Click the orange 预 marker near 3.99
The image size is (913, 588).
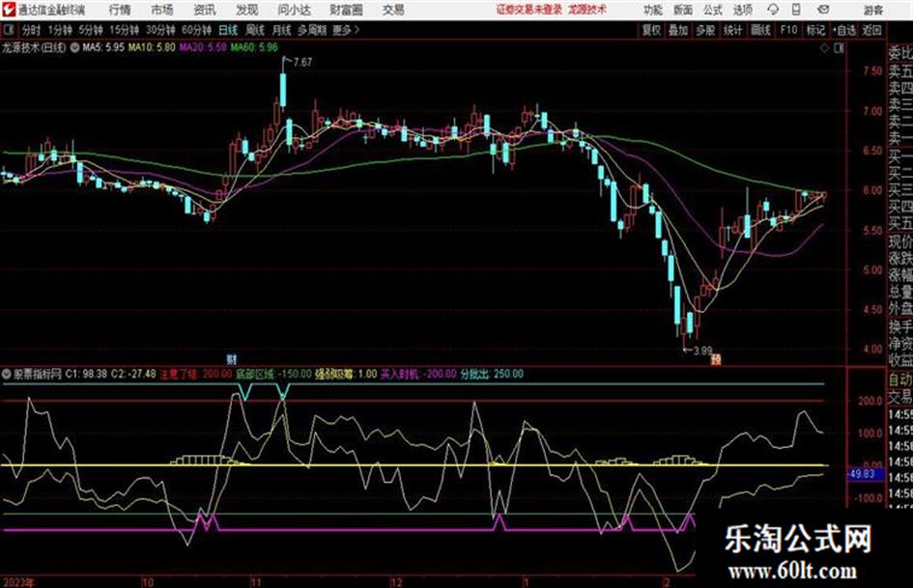pyautogui.click(x=716, y=360)
